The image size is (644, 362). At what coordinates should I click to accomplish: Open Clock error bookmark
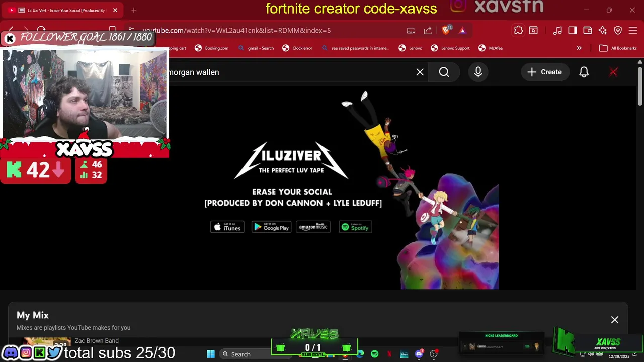point(297,48)
